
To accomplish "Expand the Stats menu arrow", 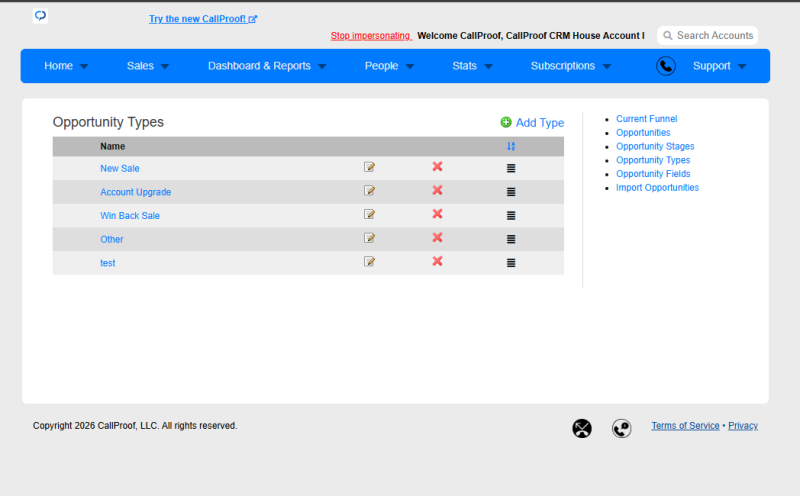I will [x=488, y=66].
